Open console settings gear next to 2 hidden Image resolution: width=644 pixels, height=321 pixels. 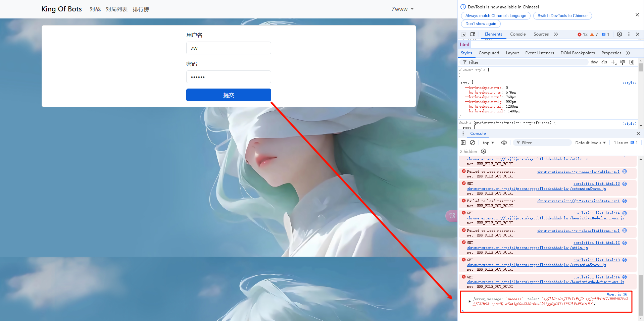click(x=484, y=151)
